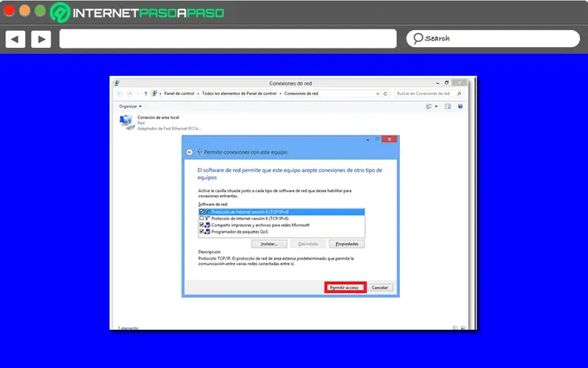588x368 pixels.
Task: Click the Up one level arrow
Action: (x=146, y=93)
